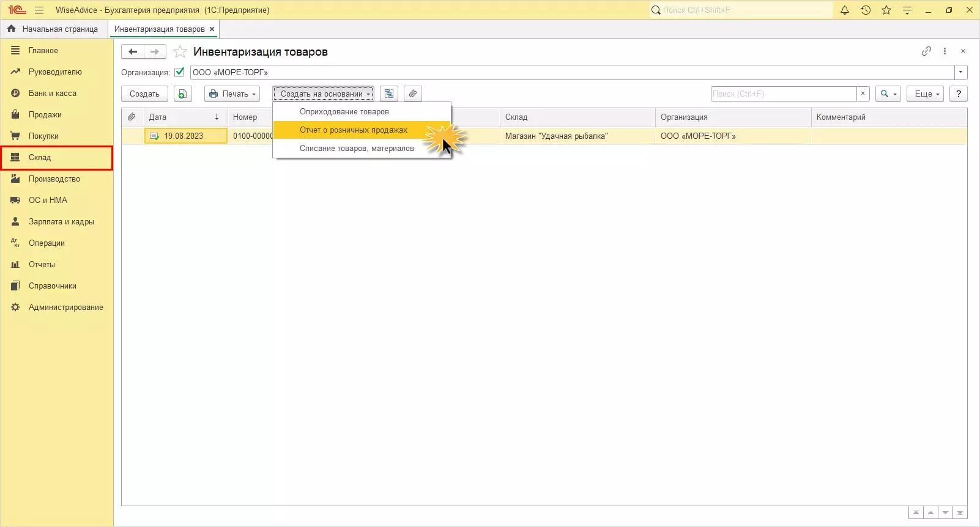Sort the list by Комментарий column
Screen dimensions: 980x527
(x=889, y=117)
